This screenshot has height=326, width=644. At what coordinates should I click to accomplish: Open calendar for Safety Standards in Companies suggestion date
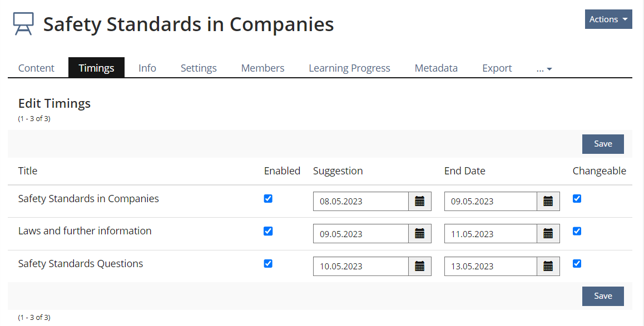click(x=420, y=201)
